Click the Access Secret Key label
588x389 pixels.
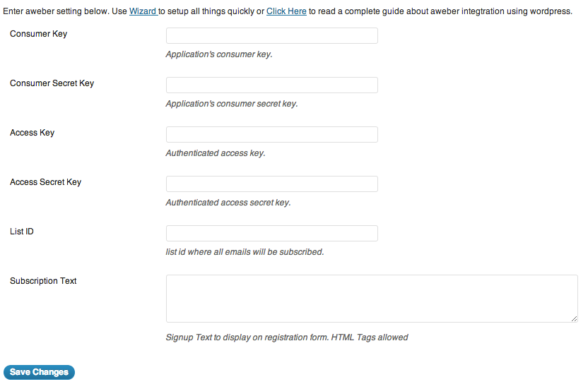[45, 182]
